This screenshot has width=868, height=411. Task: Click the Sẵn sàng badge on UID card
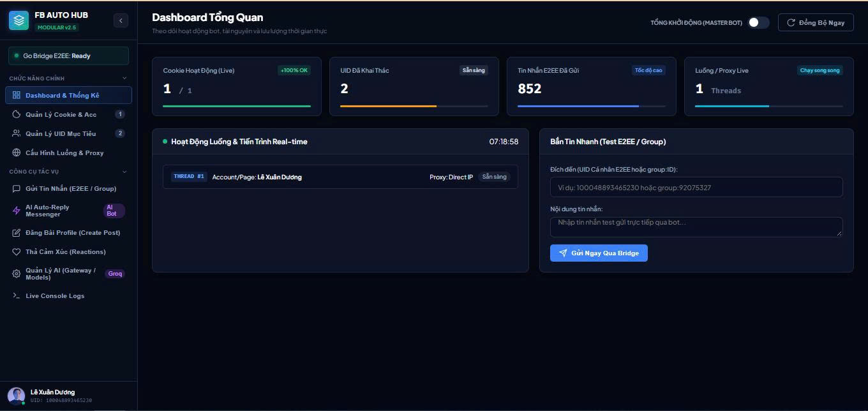click(474, 70)
